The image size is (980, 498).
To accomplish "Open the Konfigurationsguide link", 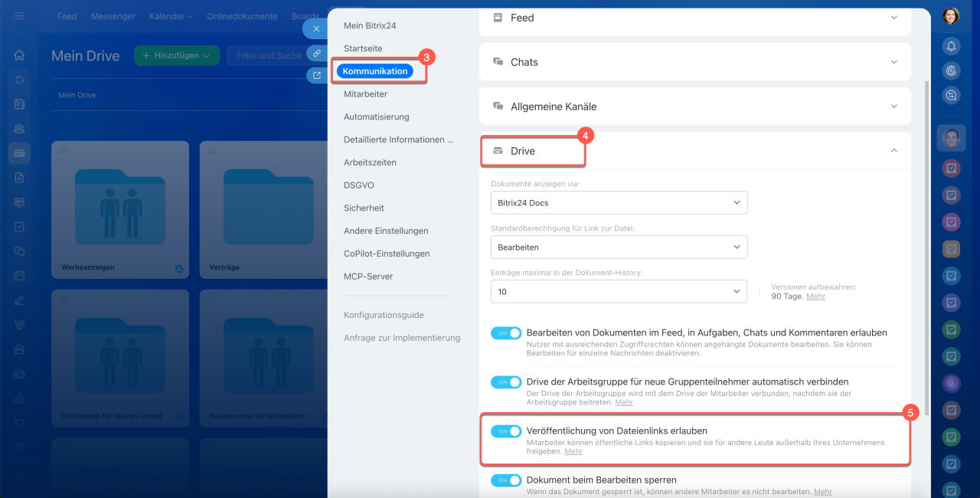I will coord(384,315).
